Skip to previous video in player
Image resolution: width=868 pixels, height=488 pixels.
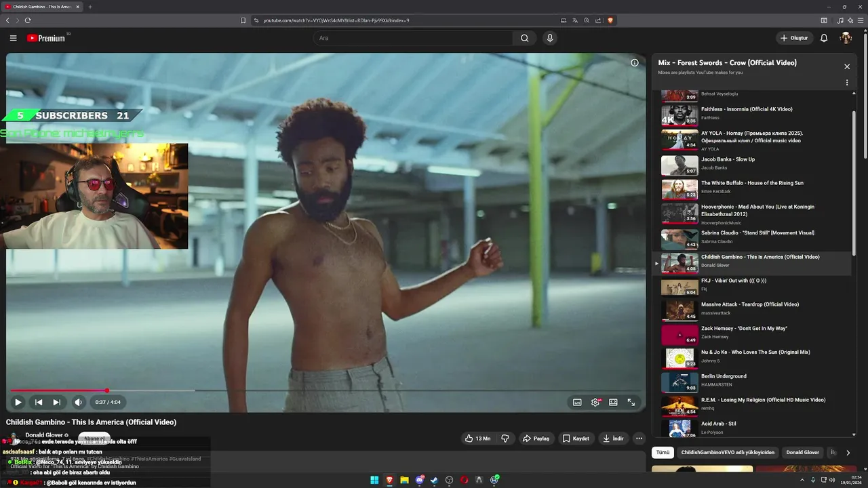tap(39, 402)
